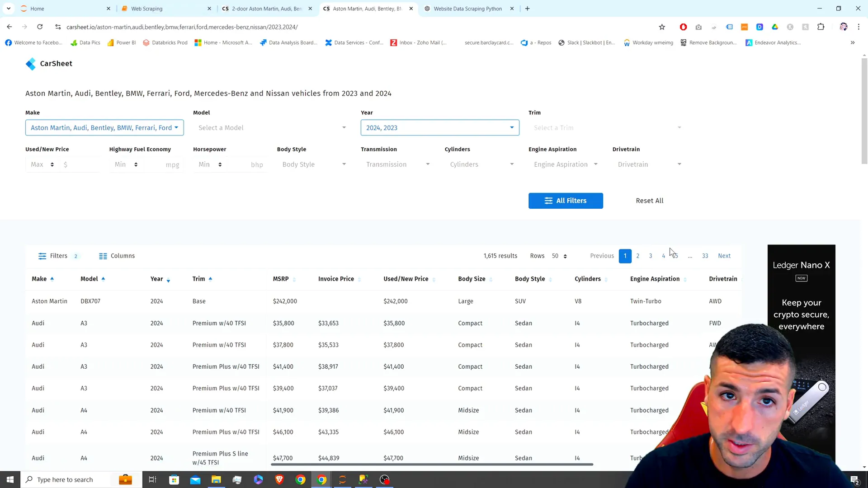Click the table horizontal scrollbar

pyautogui.click(x=432, y=465)
